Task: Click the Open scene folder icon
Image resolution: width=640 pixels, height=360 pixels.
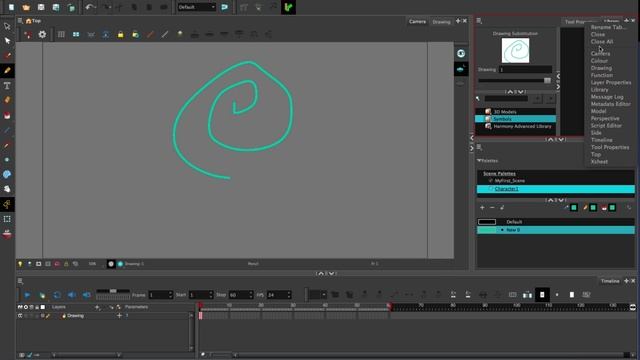Action: [26, 7]
